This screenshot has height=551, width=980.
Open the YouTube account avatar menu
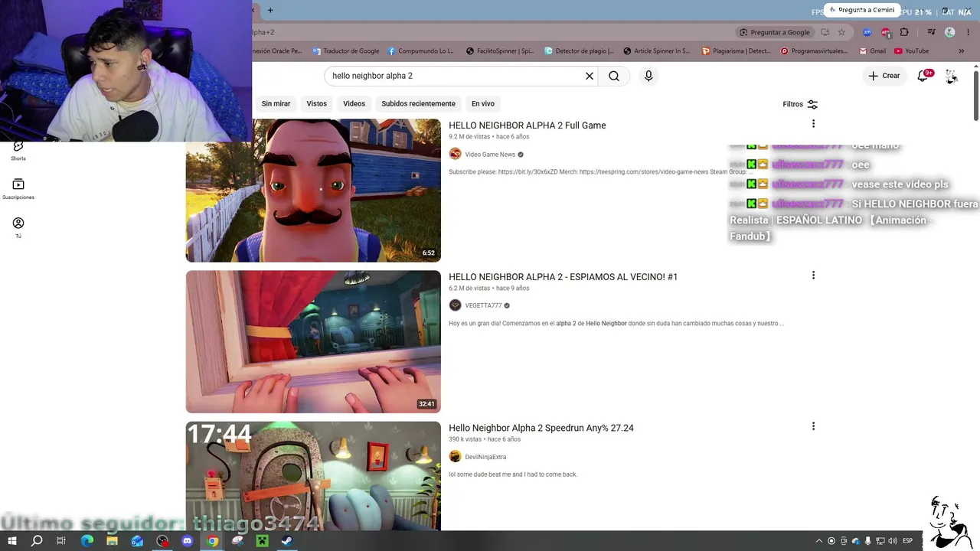pos(951,76)
